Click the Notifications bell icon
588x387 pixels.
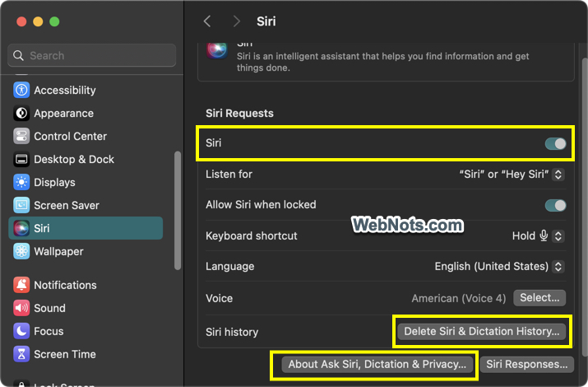[x=21, y=285]
